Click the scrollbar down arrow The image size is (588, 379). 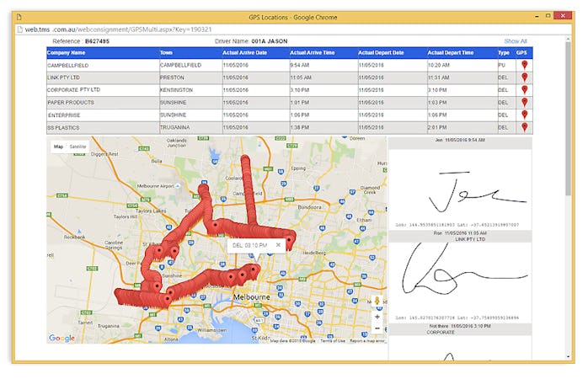[568, 356]
